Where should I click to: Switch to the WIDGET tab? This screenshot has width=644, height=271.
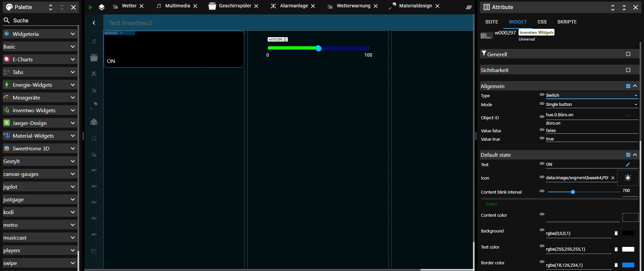518,22
